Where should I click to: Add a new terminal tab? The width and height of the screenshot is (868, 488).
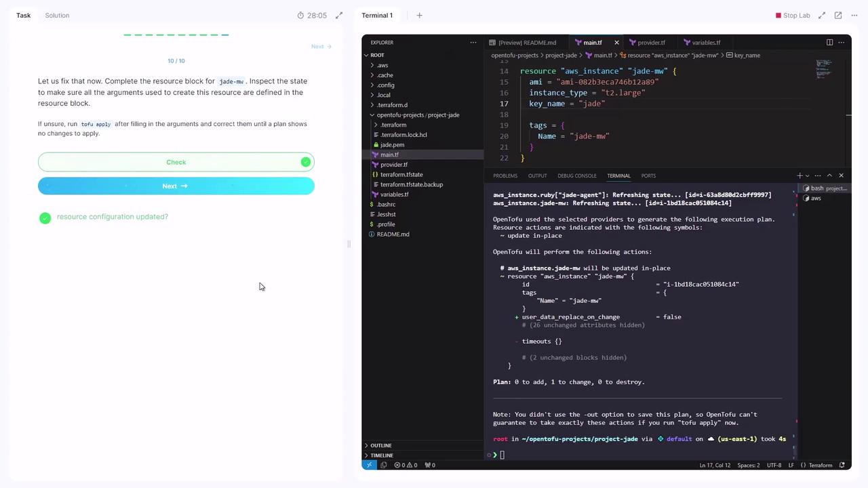[419, 16]
